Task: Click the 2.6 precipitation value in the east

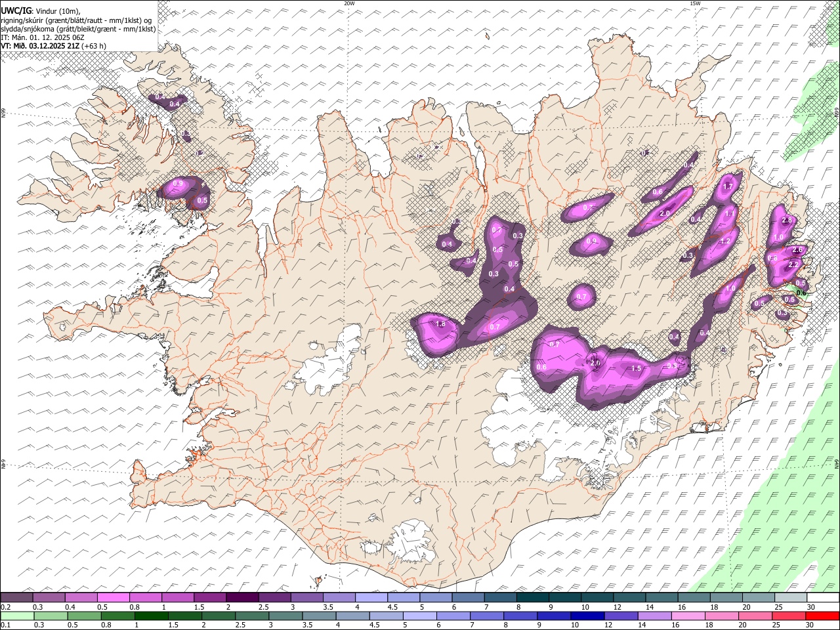Action: (x=798, y=250)
